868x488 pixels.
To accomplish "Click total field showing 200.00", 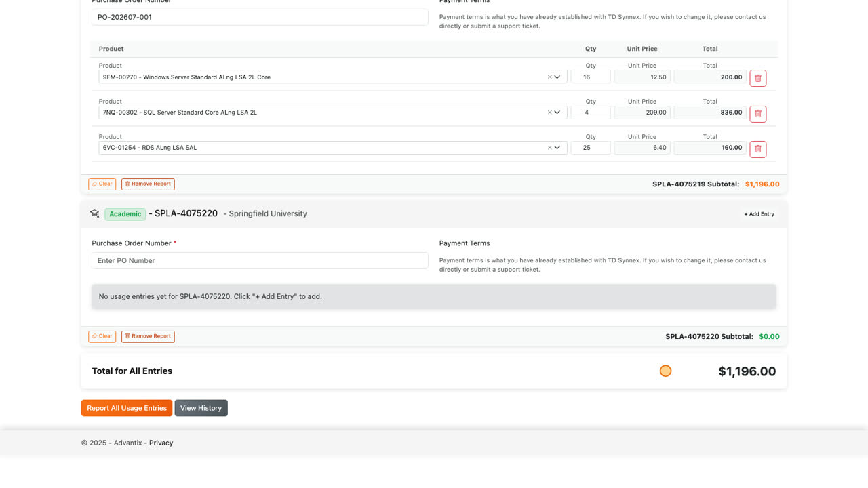I will pos(710,77).
